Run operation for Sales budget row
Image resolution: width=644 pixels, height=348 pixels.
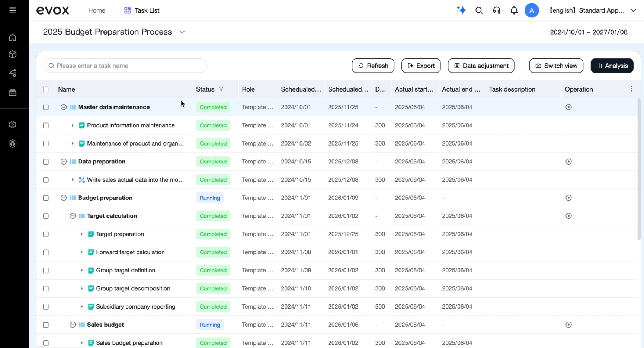[x=568, y=325]
